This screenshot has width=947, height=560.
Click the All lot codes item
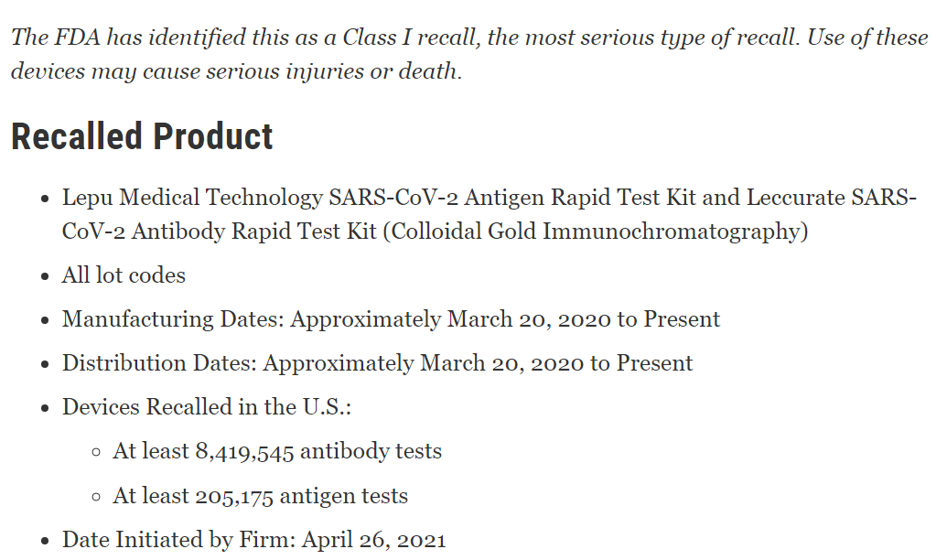point(124,275)
